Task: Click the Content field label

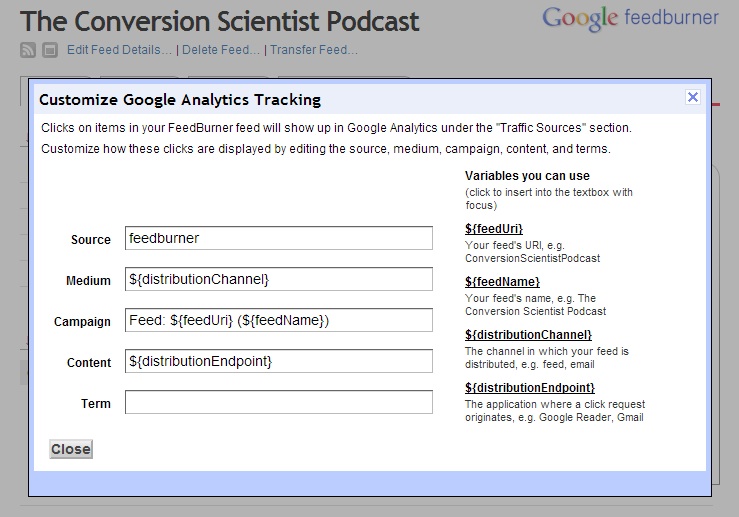Action: (89, 363)
